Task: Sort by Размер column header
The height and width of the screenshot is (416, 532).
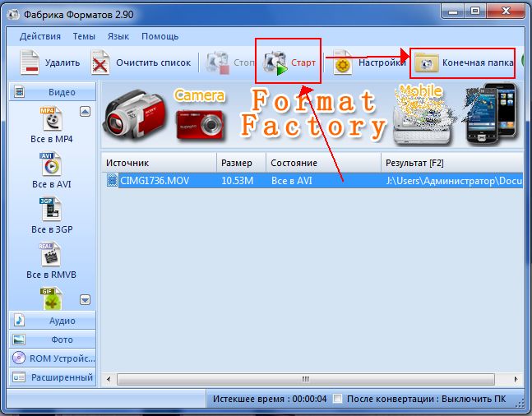Action: 241,163
